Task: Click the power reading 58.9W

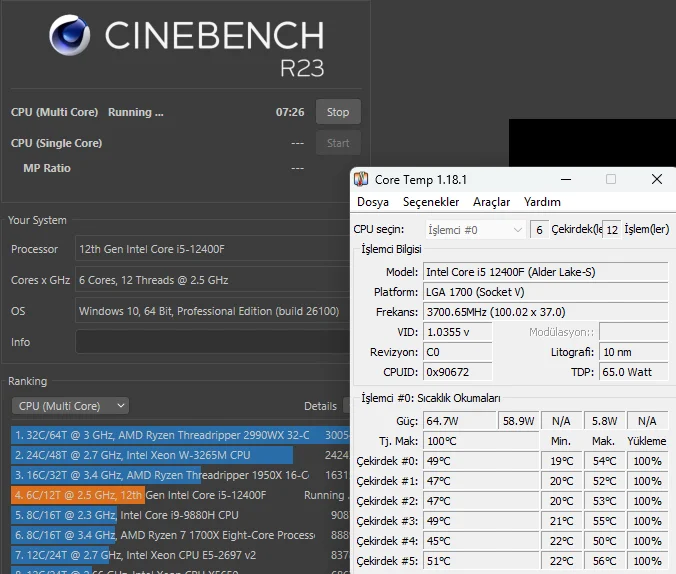Action: (x=519, y=421)
